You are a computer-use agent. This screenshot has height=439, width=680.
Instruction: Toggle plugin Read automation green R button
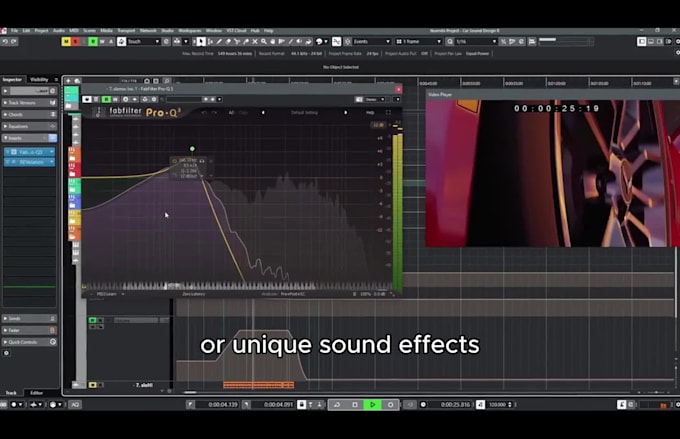(x=106, y=99)
